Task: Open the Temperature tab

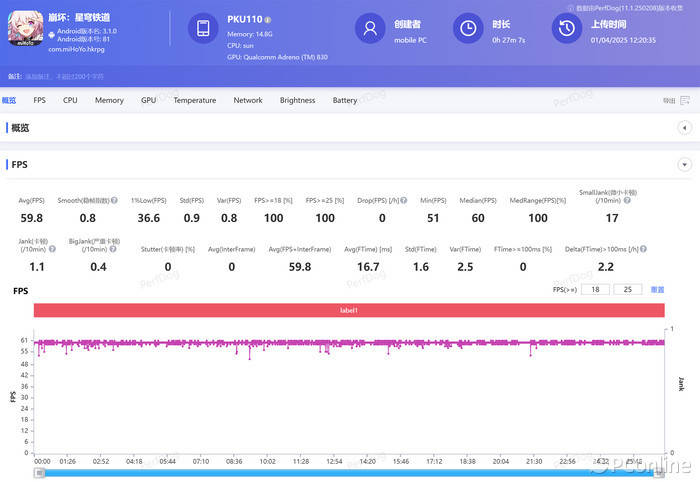Action: (194, 101)
